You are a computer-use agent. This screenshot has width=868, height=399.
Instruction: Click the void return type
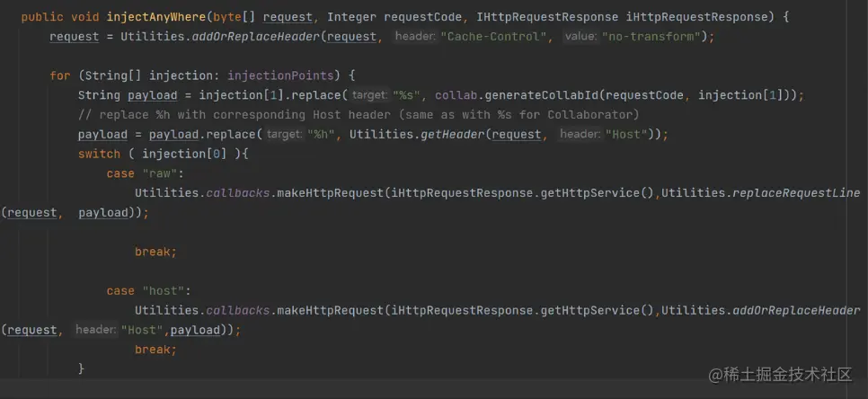click(x=85, y=17)
